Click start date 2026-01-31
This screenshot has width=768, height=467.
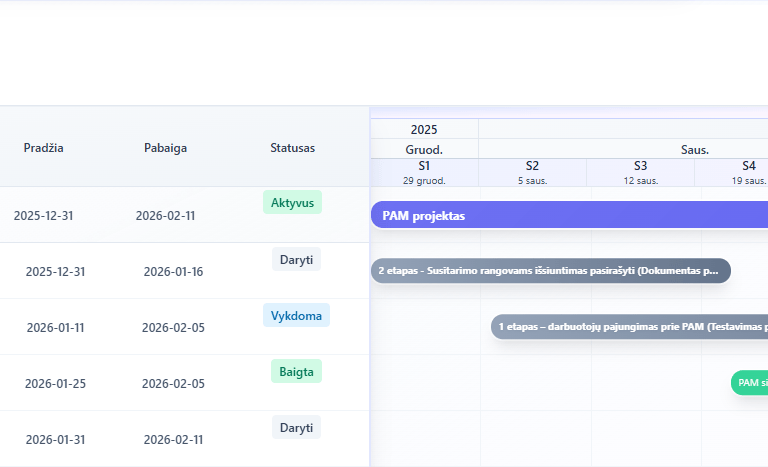(x=55, y=440)
